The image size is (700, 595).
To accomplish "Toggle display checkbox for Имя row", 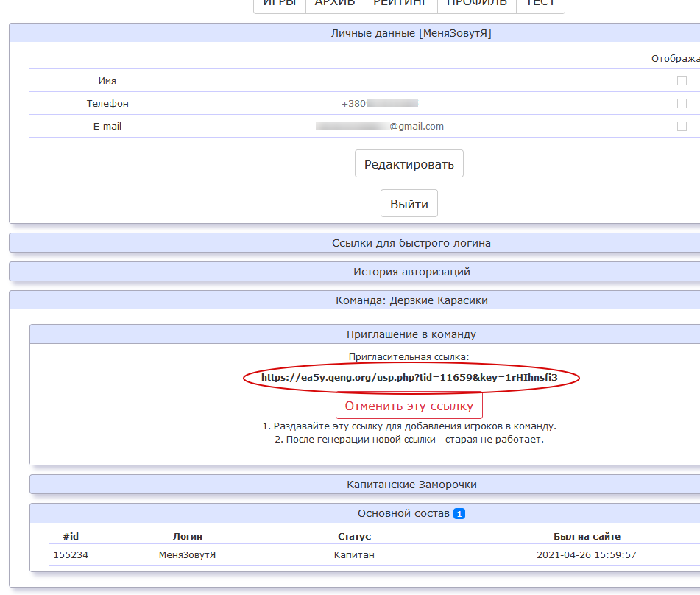I will coord(682,81).
